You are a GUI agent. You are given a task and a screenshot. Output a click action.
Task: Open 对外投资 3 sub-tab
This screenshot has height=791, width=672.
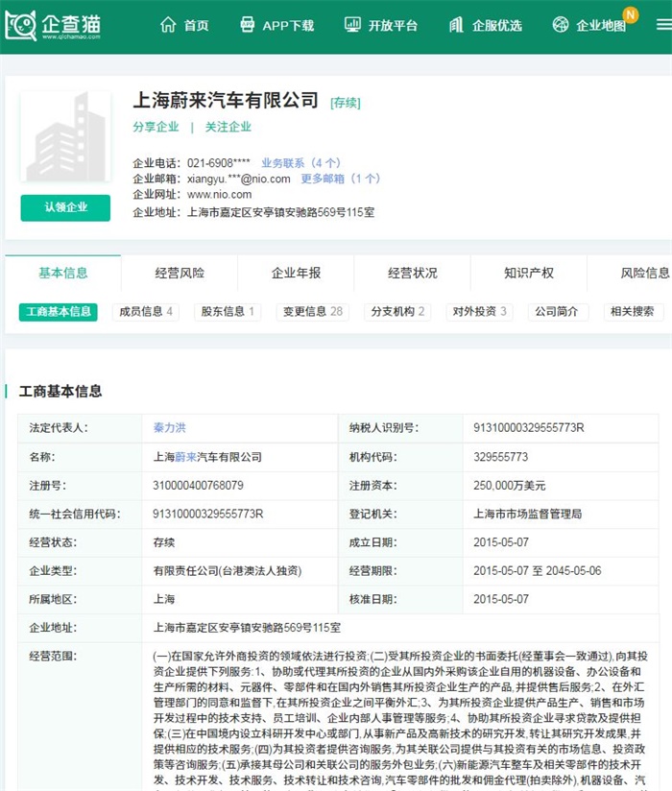point(479,312)
